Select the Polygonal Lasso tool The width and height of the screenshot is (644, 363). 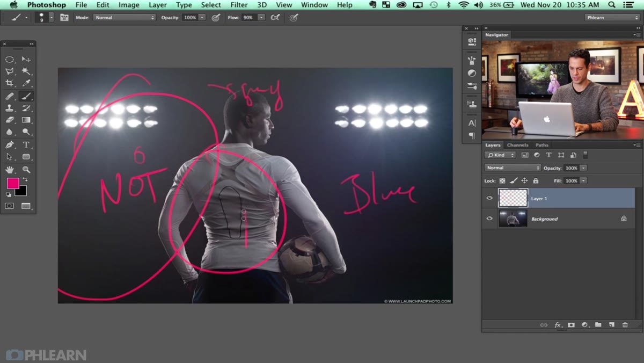click(10, 71)
